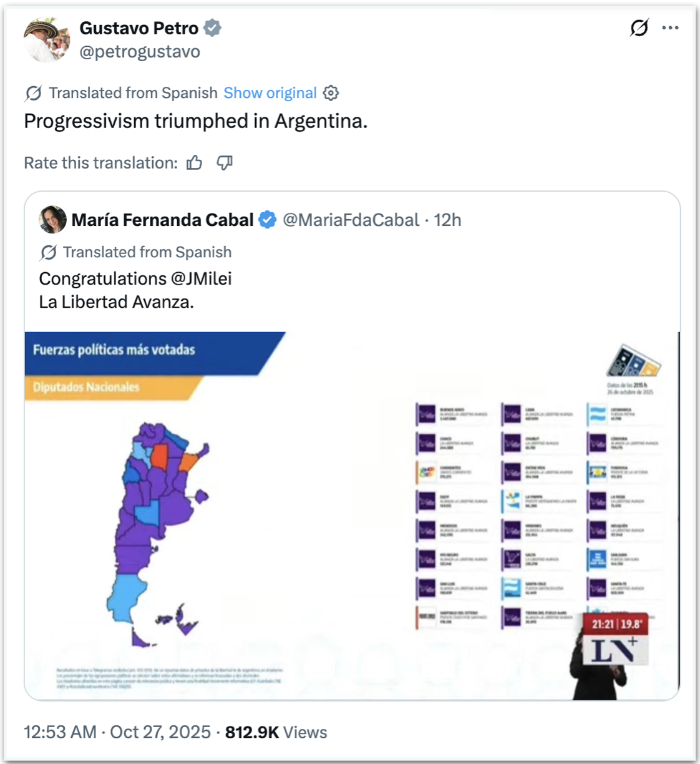Open the @MariaFdaCabal handle
This screenshot has height=764, width=700.
coord(351,220)
